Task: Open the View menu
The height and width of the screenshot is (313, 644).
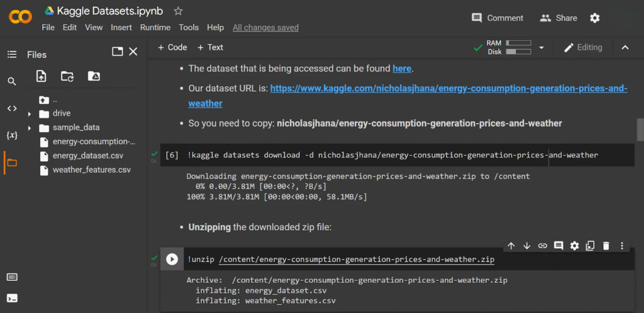Action: pos(94,28)
